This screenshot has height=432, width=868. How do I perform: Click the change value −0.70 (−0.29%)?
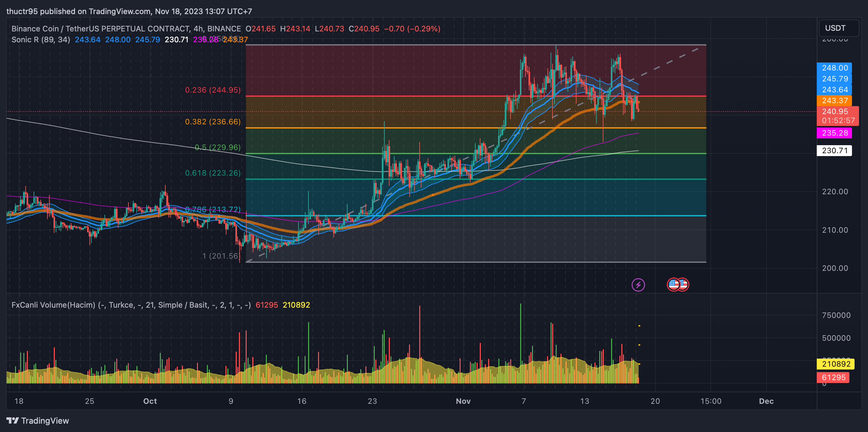click(412, 29)
